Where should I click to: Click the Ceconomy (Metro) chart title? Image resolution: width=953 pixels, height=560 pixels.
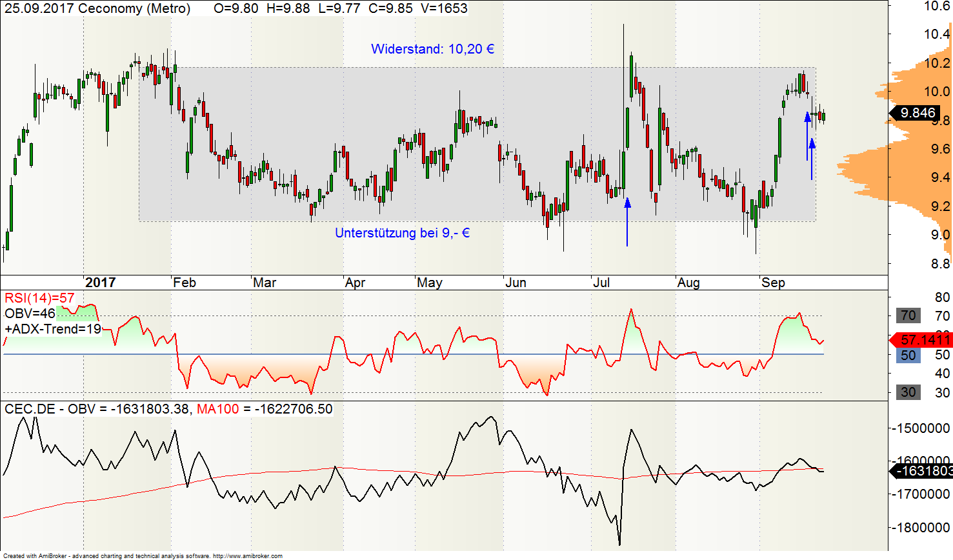point(134,8)
